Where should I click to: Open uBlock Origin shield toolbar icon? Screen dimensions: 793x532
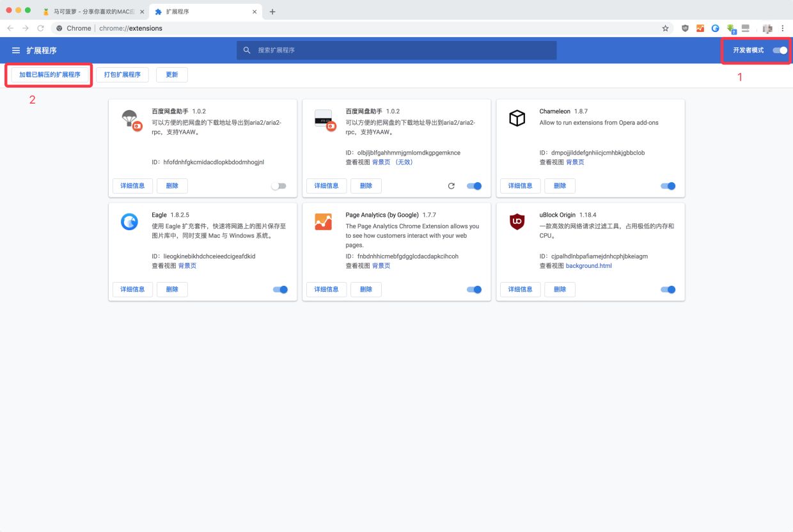pyautogui.click(x=685, y=28)
